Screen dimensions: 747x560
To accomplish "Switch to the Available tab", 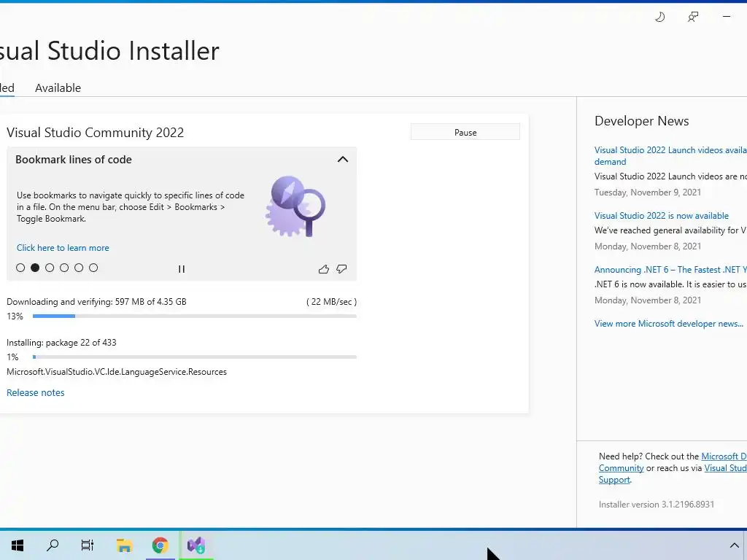I will (x=58, y=88).
